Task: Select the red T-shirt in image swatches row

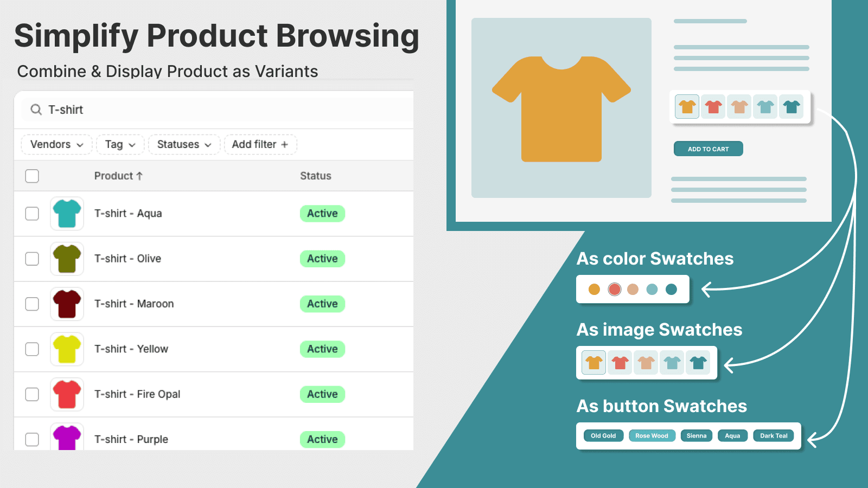Action: 620,363
